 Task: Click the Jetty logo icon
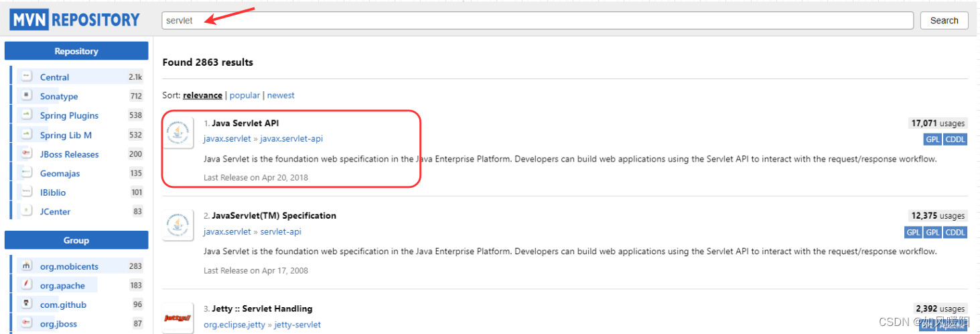178,318
